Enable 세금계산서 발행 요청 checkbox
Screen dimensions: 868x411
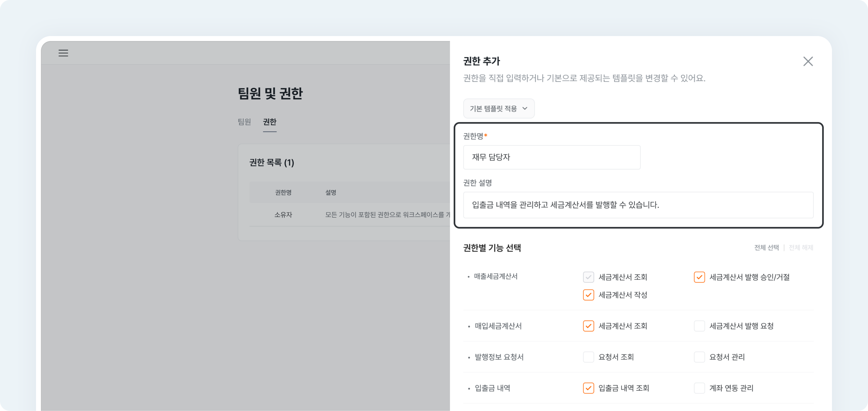(699, 326)
